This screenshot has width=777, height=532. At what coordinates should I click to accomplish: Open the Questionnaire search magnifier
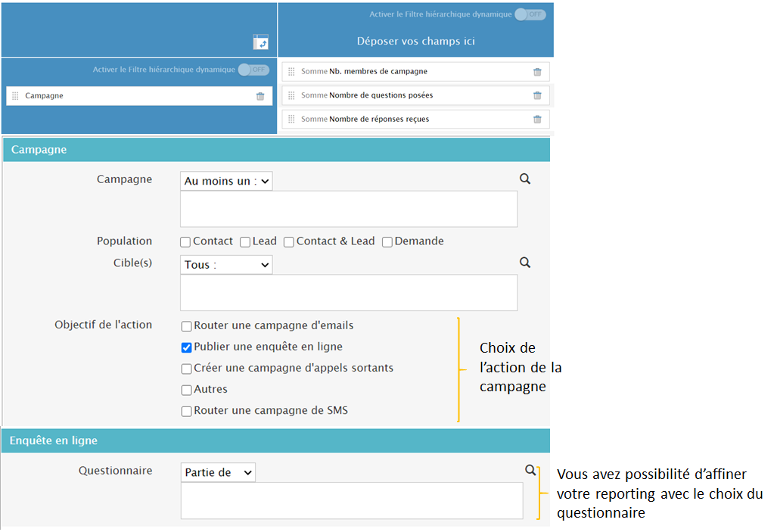530,471
